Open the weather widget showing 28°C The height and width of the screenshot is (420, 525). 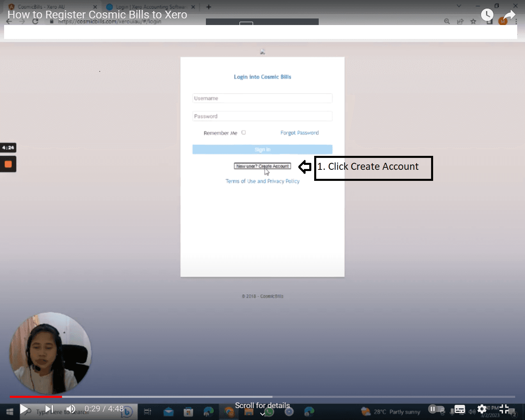[x=390, y=411]
